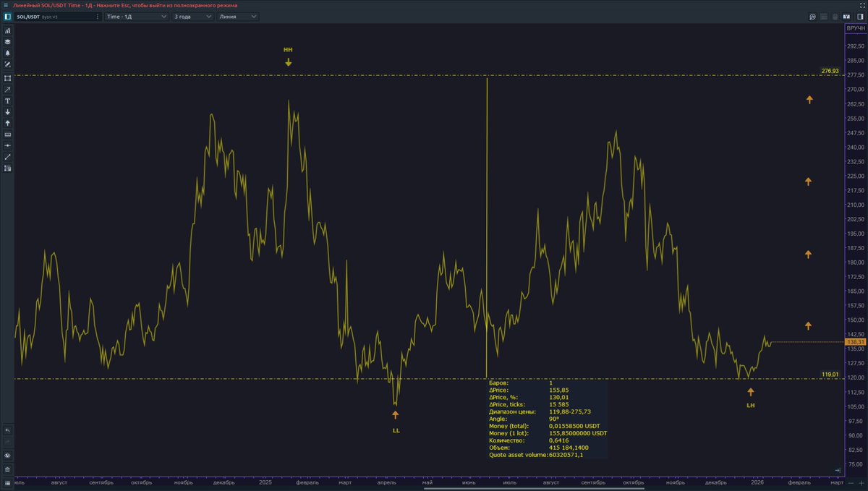Select the up arrow marker tool

[7, 123]
